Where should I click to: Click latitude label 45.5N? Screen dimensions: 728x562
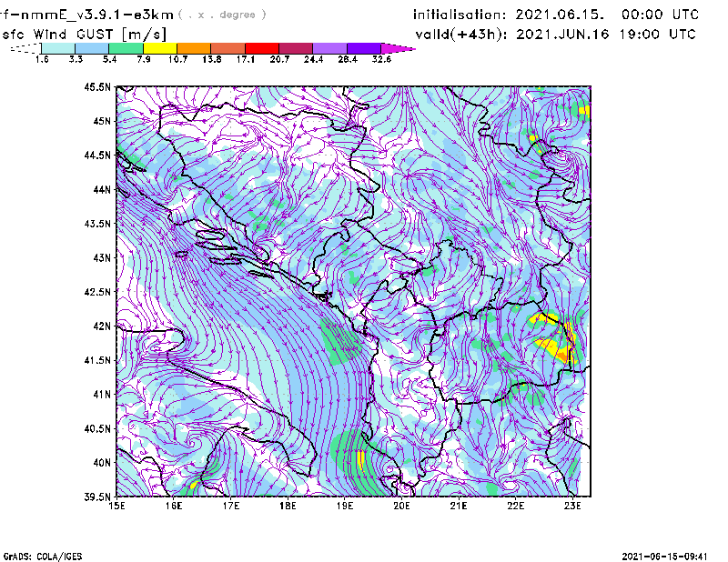[97, 87]
